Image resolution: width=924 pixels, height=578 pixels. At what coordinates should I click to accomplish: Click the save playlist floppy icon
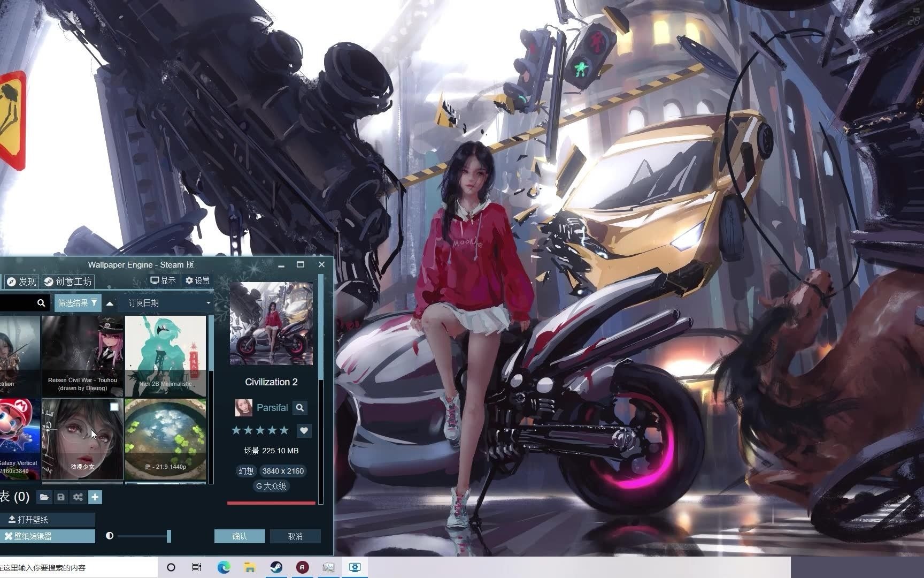pos(61,497)
